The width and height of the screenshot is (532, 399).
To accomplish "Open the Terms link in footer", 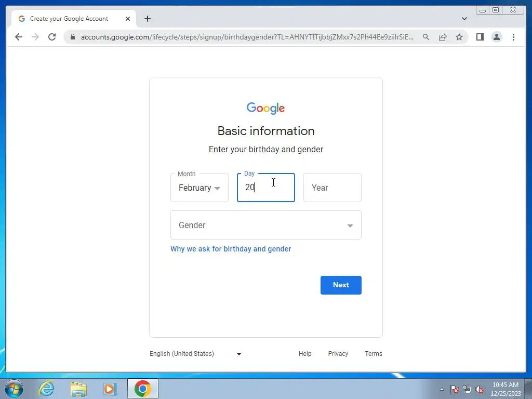I will [x=374, y=353].
